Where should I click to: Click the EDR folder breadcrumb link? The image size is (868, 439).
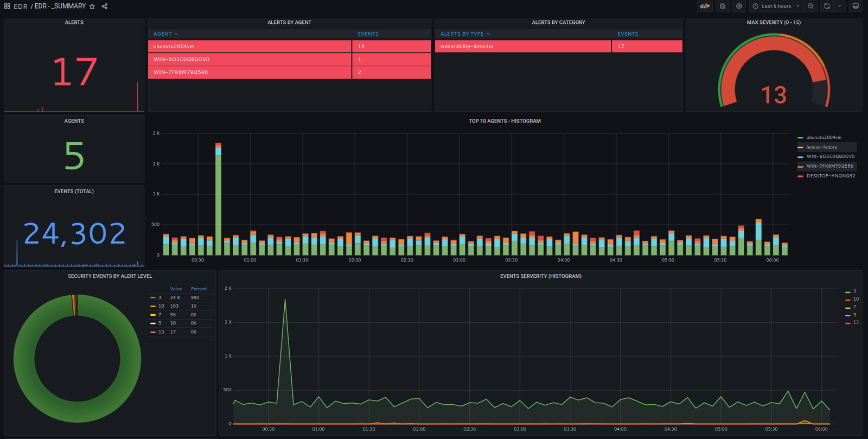pyautogui.click(x=21, y=7)
